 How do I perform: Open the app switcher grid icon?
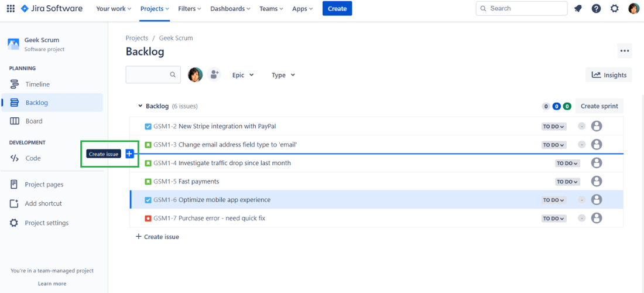pyautogui.click(x=11, y=8)
